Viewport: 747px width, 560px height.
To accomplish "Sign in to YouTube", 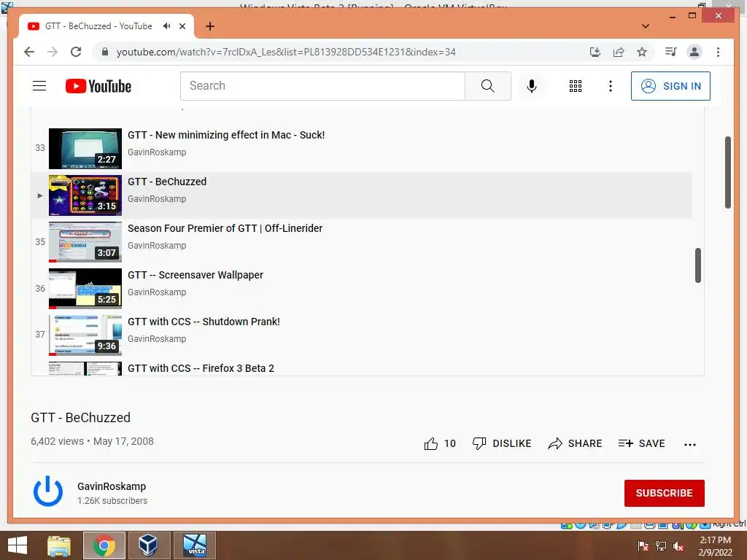I will click(x=670, y=86).
